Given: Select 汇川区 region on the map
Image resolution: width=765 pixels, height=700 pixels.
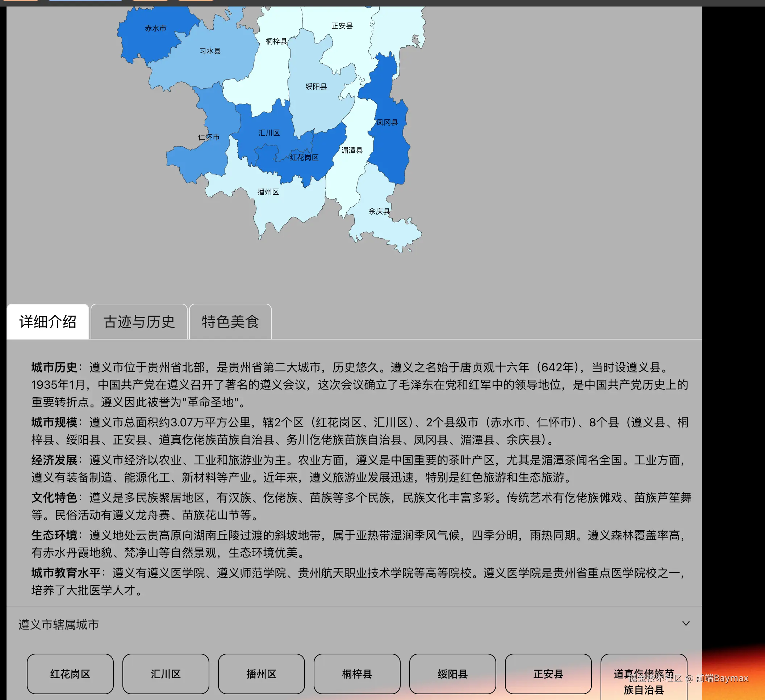Looking at the screenshot, I should point(269,134).
